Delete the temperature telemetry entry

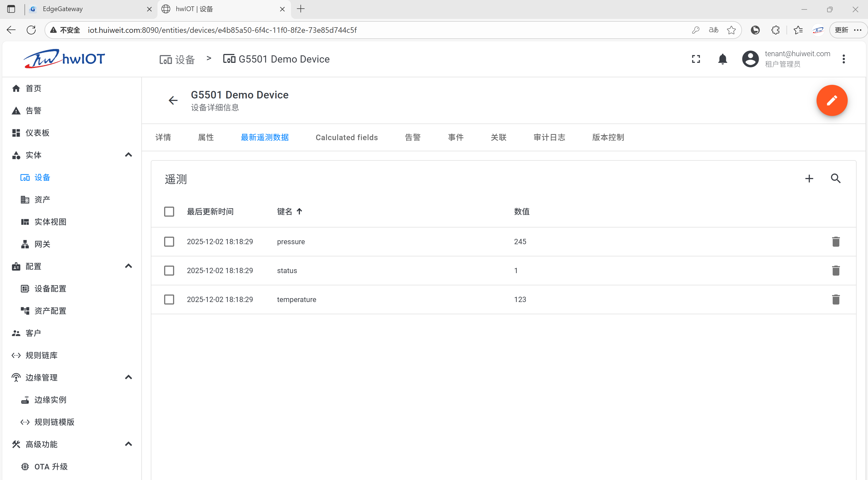coord(835,300)
